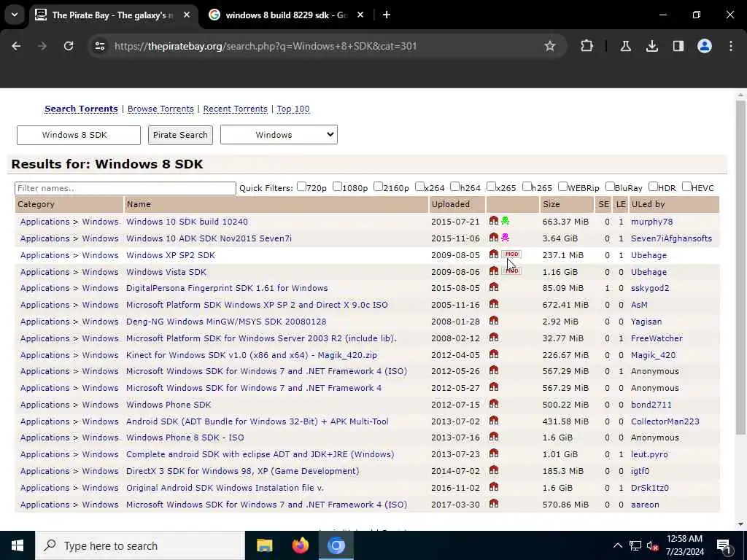The image size is (747, 560).
Task: Go back with browser back arrow
Action: 16,46
